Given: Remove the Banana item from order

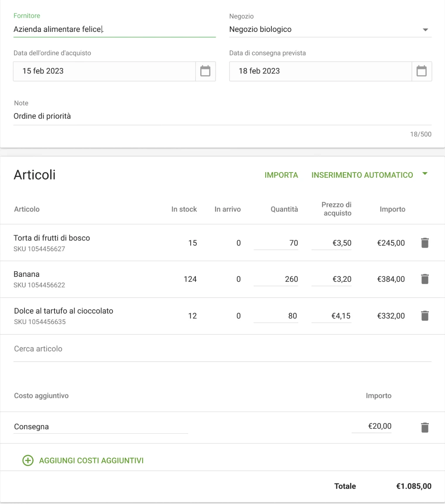Looking at the screenshot, I should point(425,280).
